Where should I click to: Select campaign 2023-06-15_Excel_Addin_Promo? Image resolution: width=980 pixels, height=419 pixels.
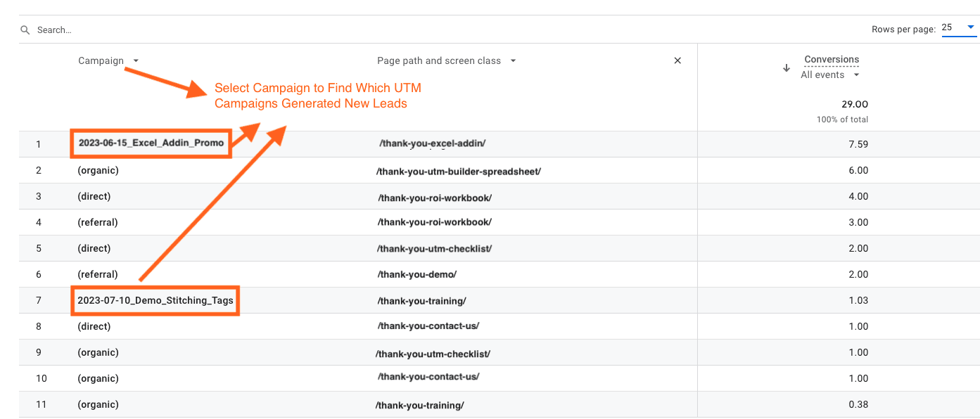click(x=151, y=143)
